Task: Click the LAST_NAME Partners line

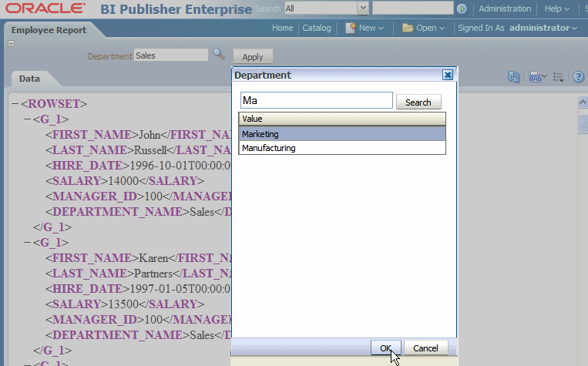Action: pos(138,274)
